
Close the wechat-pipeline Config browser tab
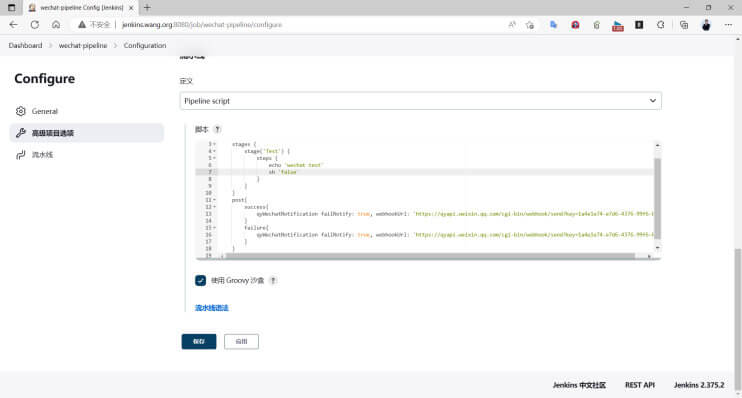(x=131, y=8)
